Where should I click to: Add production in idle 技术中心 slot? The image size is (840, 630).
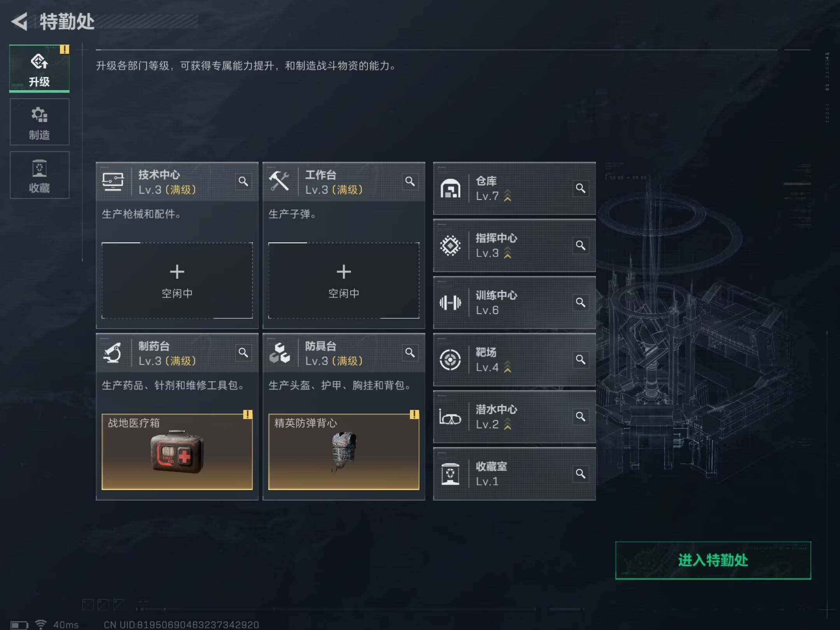click(x=177, y=280)
